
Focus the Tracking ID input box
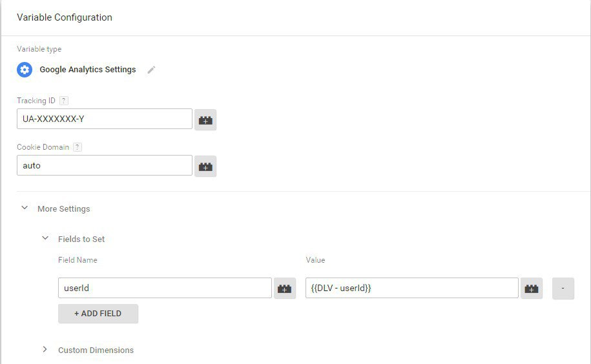pyautogui.click(x=105, y=119)
